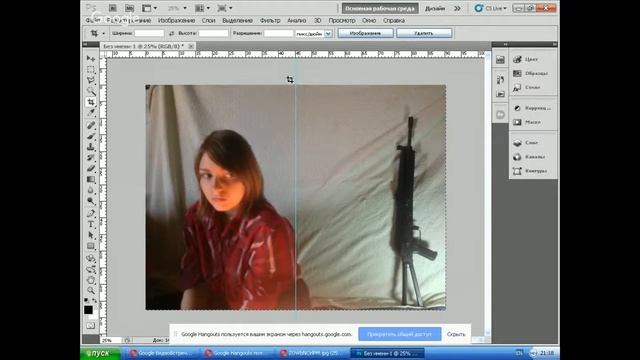Viewport: 640px width, 360px height.
Task: Select the Move tool
Action: (x=91, y=58)
